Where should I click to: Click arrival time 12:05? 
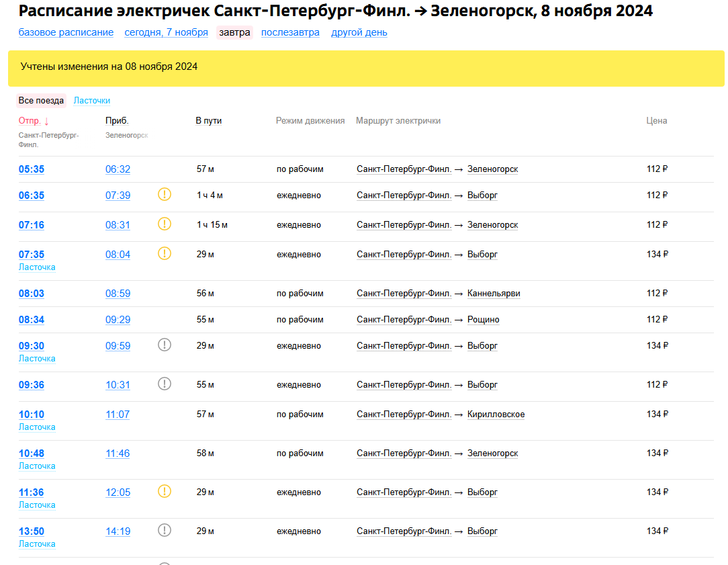pos(118,492)
